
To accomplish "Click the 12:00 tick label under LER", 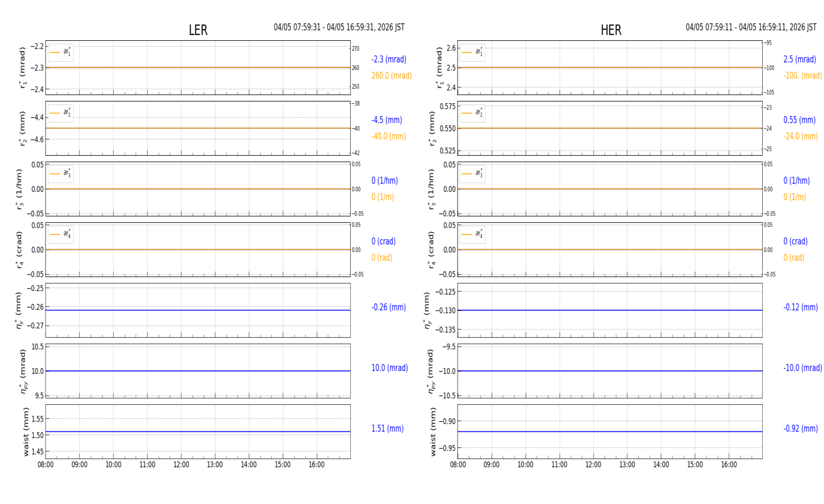I will [x=181, y=465].
